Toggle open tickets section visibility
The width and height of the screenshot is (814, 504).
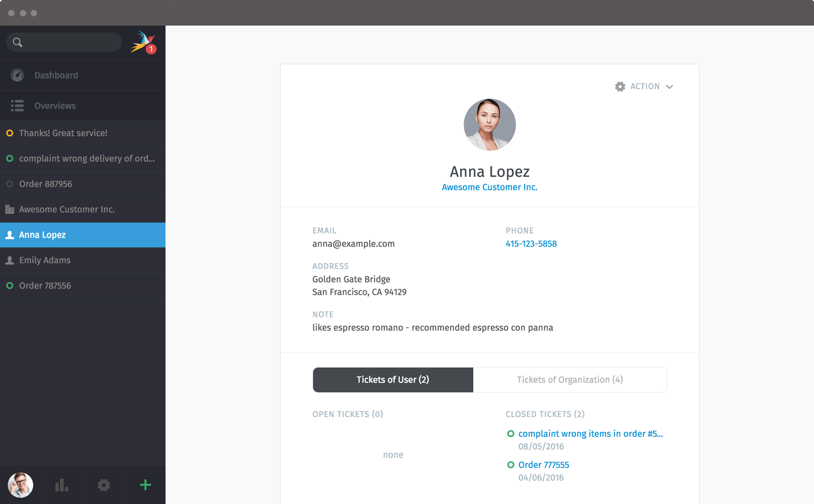point(347,414)
